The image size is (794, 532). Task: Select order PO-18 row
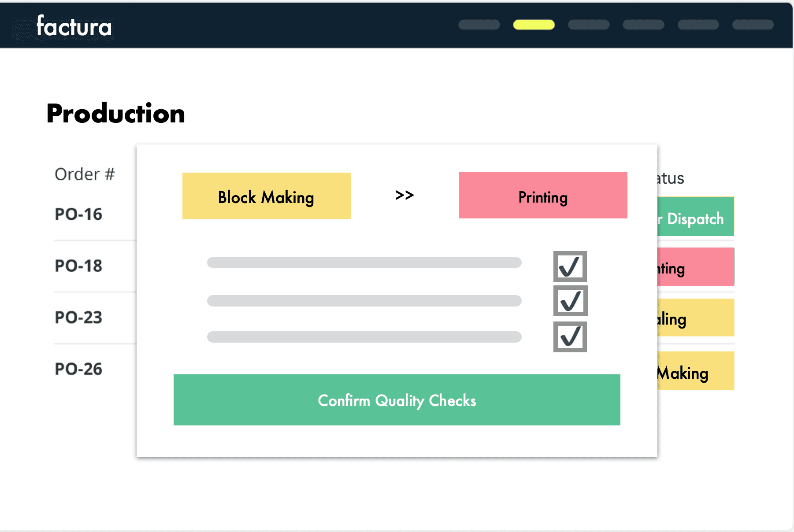pyautogui.click(x=78, y=266)
